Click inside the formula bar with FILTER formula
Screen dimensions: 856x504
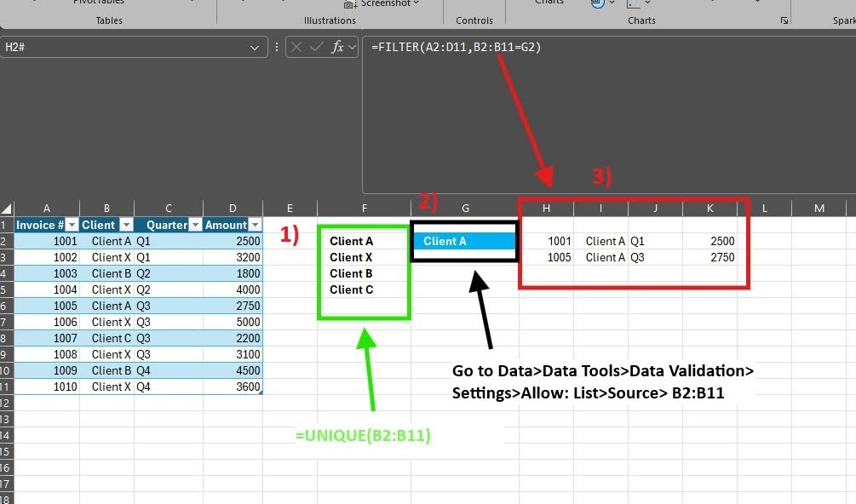pyautogui.click(x=596, y=111)
